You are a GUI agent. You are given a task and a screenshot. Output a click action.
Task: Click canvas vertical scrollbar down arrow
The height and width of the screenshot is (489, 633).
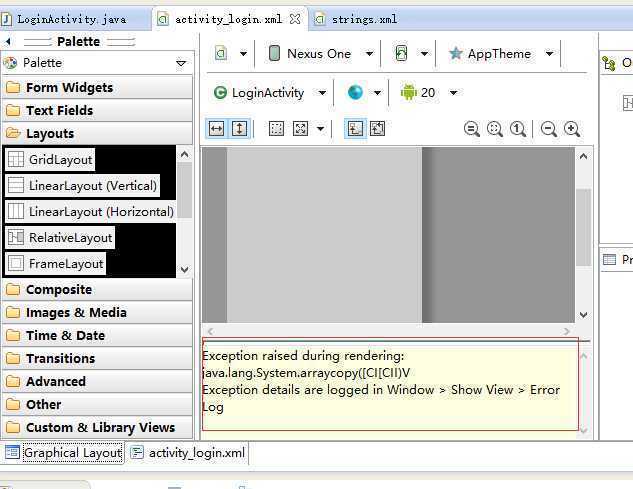pos(583,315)
